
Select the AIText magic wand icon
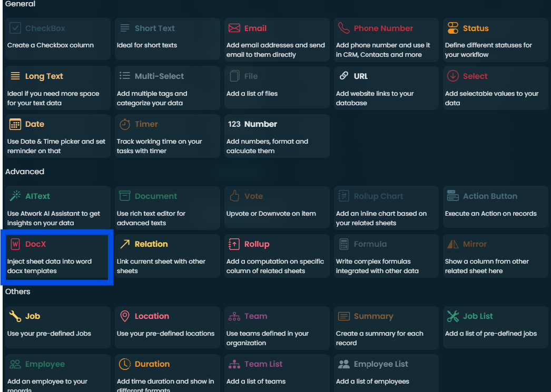(x=15, y=196)
